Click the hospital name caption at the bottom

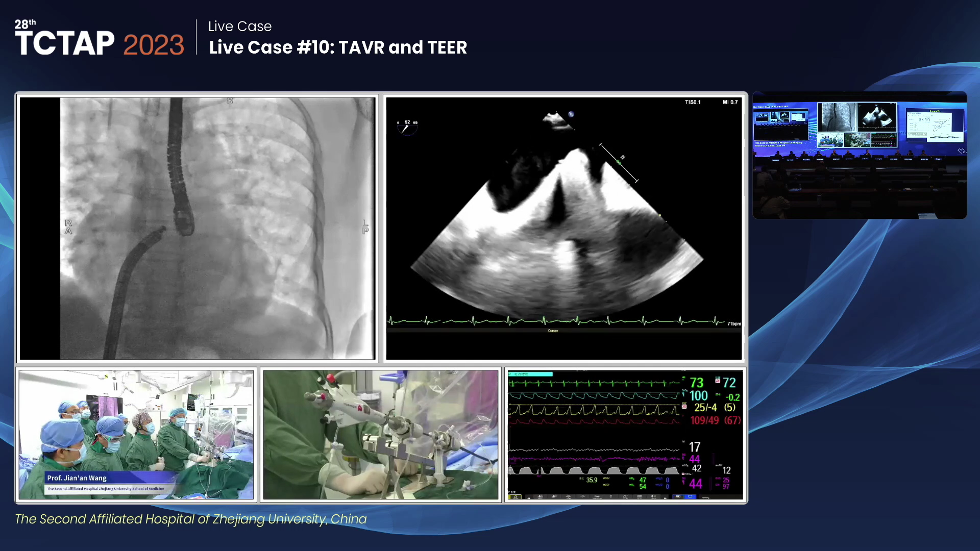pos(190,519)
